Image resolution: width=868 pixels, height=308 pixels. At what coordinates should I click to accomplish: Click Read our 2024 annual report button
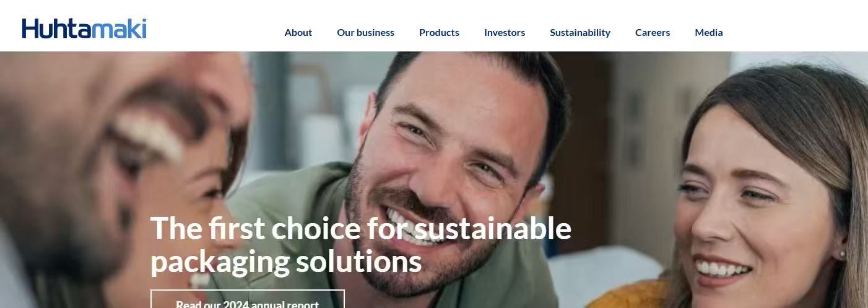(248, 299)
